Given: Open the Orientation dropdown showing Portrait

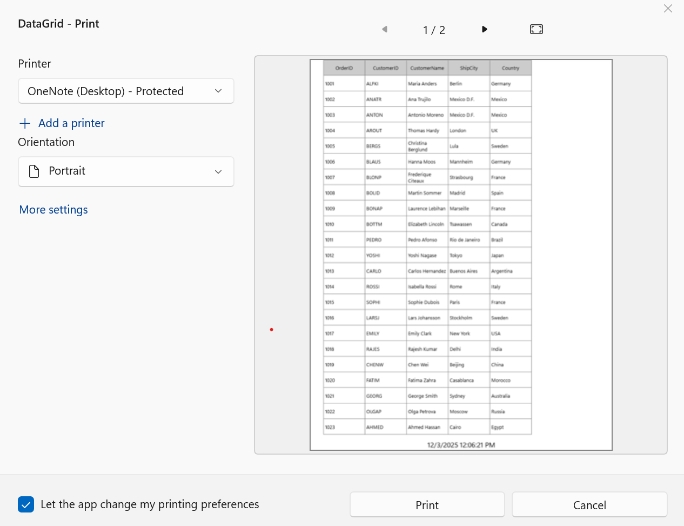Looking at the screenshot, I should [x=126, y=171].
